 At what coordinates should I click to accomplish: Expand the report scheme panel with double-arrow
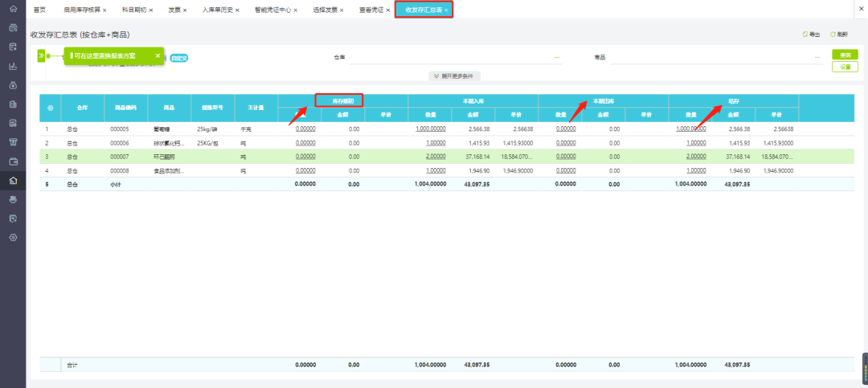(x=41, y=56)
